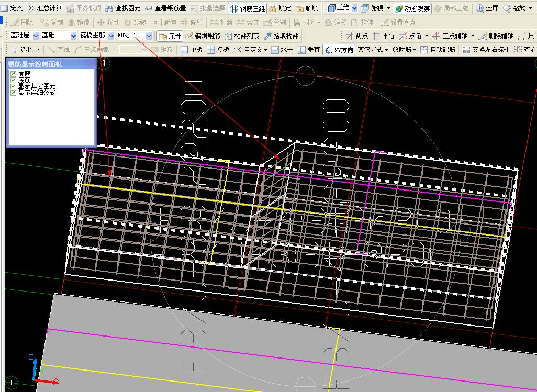Click 自动配筋 auto reinforcement button
The width and height of the screenshot is (537, 392).
click(x=438, y=50)
